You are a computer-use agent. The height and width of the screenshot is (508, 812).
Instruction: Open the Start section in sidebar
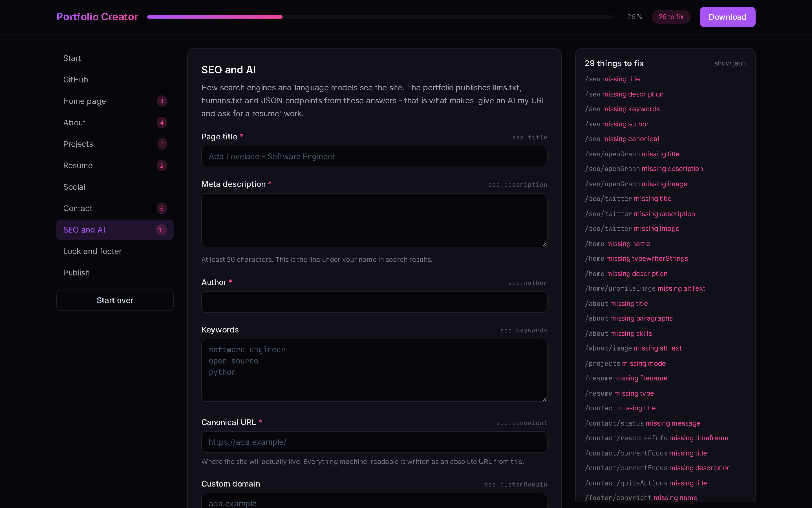(x=115, y=58)
